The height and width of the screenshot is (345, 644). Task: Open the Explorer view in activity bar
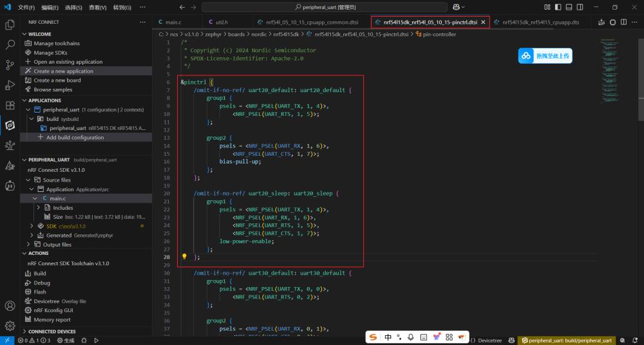point(10,25)
